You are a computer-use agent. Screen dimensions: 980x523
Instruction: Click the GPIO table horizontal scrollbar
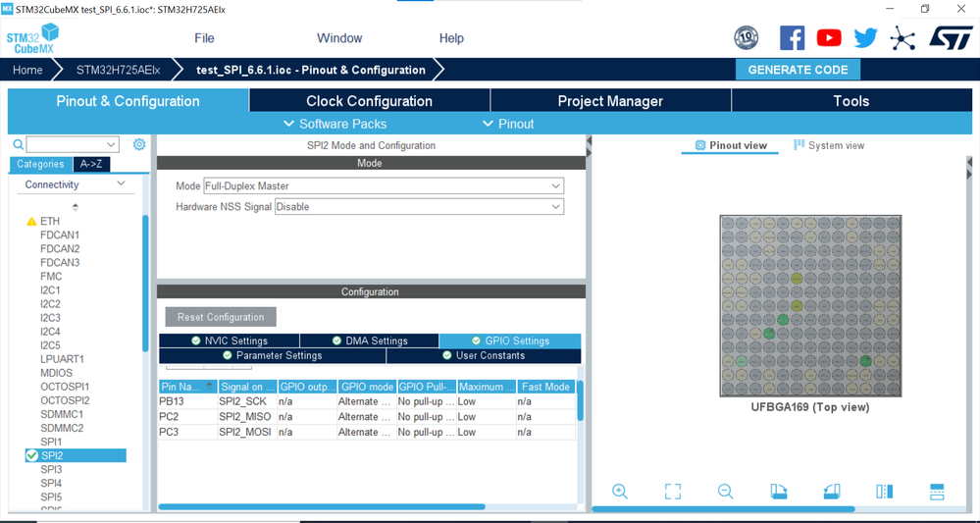[x=322, y=506]
